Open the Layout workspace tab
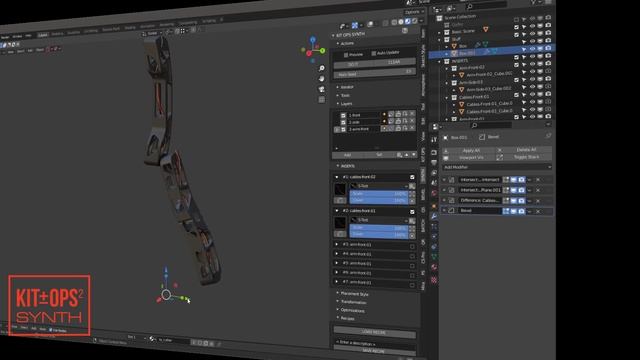The width and height of the screenshot is (640, 360). click(42, 35)
